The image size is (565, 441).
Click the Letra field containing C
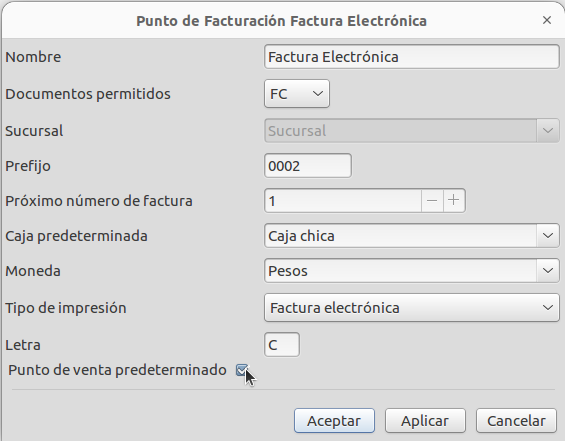[281, 345]
